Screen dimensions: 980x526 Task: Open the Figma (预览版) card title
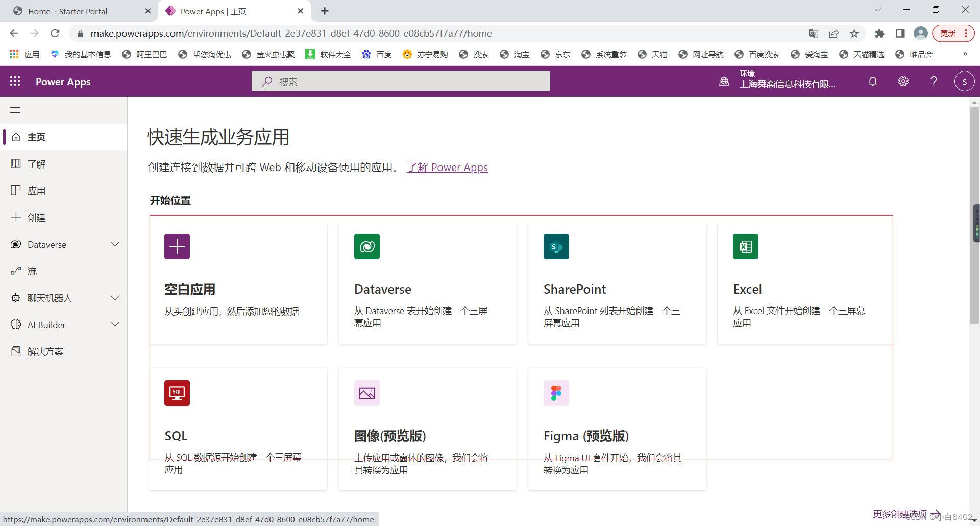click(586, 436)
